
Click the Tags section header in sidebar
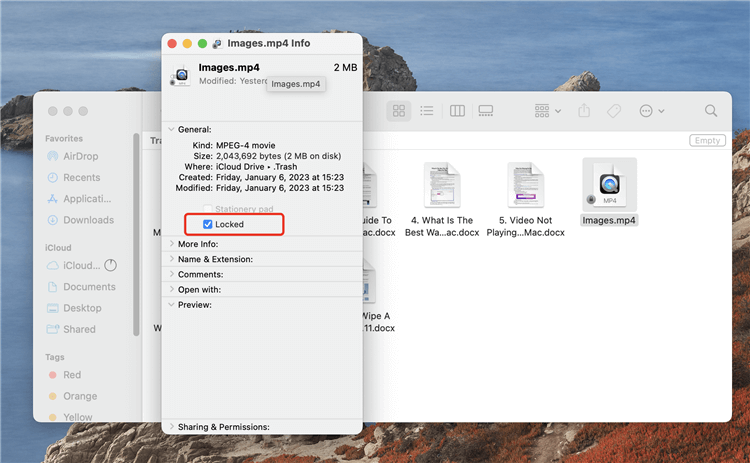55,357
